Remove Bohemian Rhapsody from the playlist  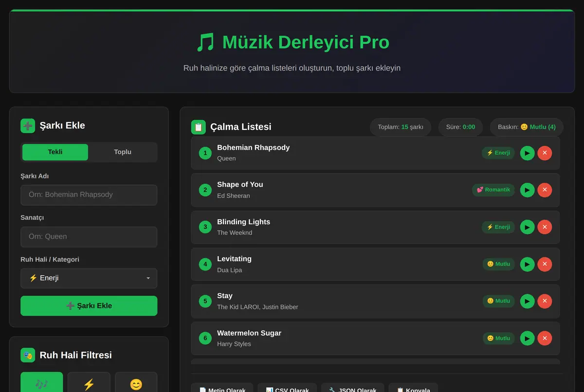coord(545,153)
